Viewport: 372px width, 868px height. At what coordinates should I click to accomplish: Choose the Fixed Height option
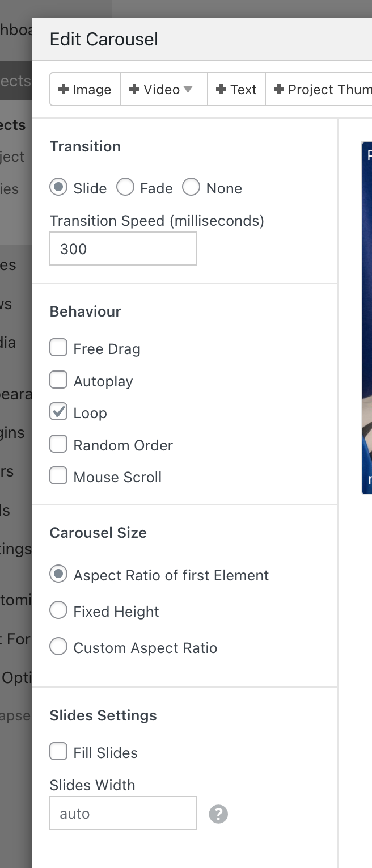click(58, 611)
